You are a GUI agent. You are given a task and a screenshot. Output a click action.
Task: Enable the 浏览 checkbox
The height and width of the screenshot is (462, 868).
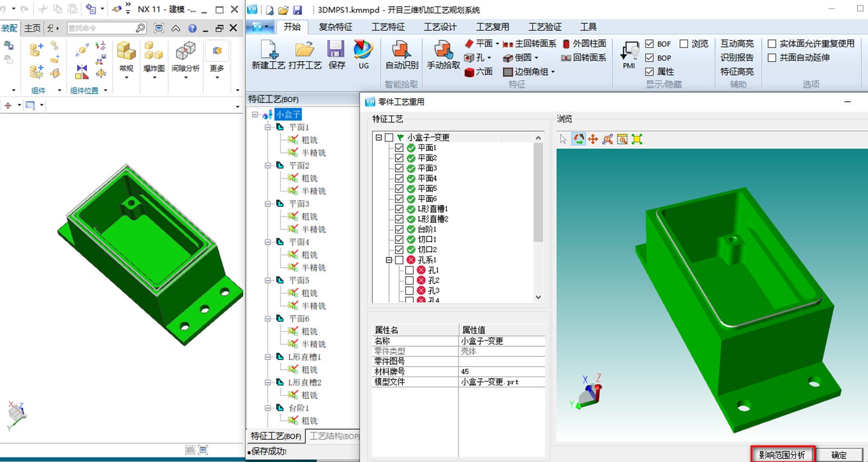point(684,44)
